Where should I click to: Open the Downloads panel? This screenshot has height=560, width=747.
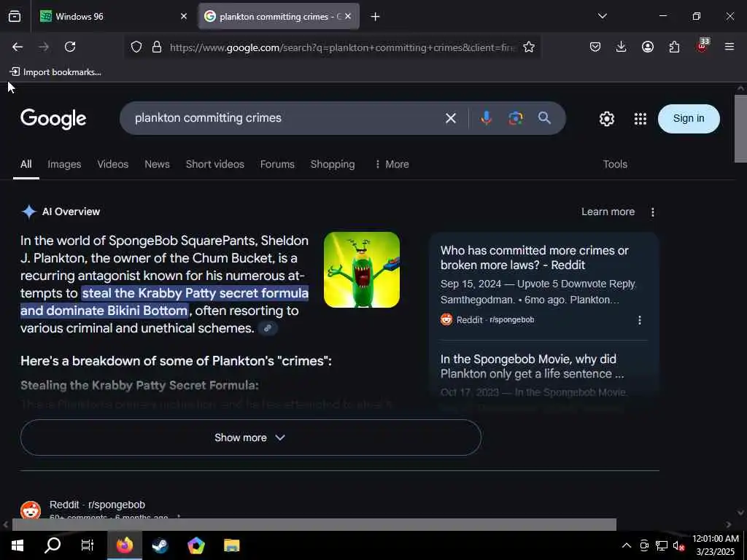tap(622, 47)
